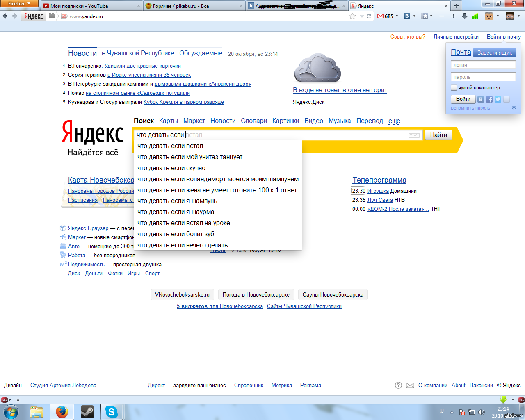525x420 pixels.
Task: Click the "логин" input field
Action: pos(483,65)
